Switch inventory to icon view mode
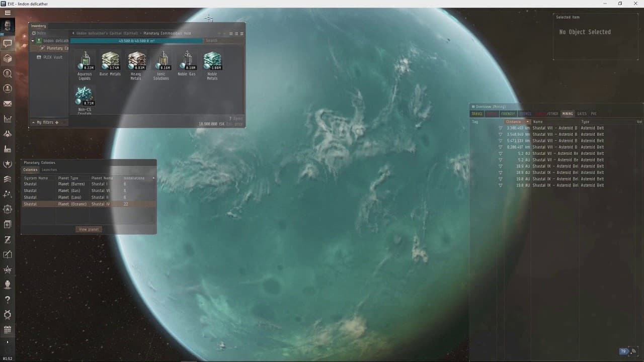The width and height of the screenshot is (644, 362). tap(231, 34)
